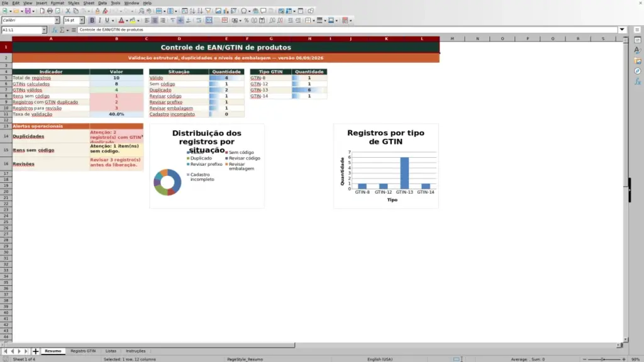The width and height of the screenshot is (644, 362).
Task: Toggle wrap text
Action: click(x=199, y=21)
